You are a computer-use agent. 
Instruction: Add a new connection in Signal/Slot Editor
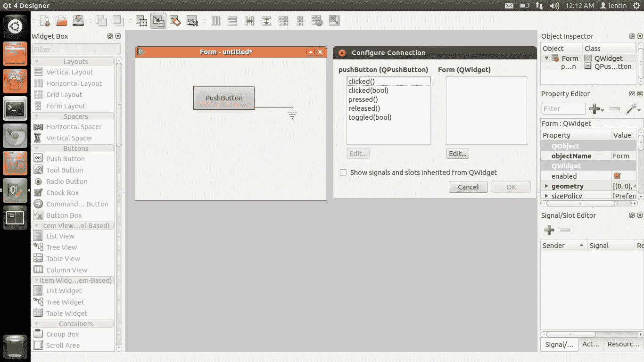pos(549,230)
